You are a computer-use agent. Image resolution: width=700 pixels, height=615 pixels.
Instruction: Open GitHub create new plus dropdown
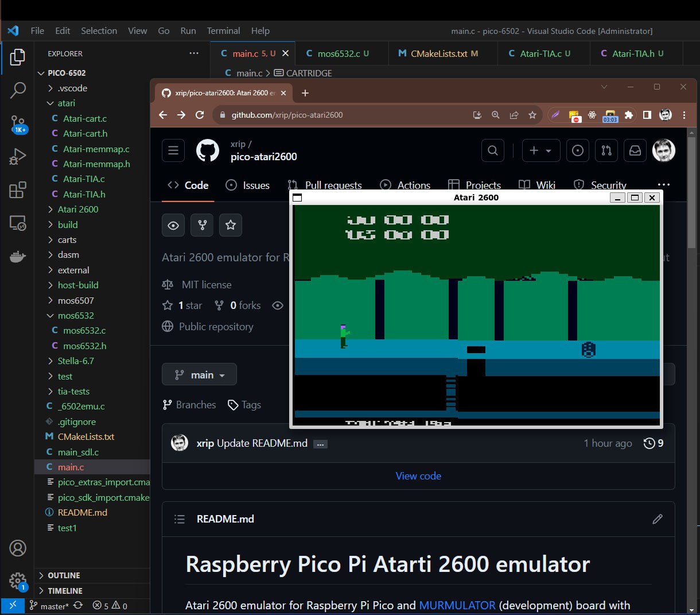[x=540, y=150]
